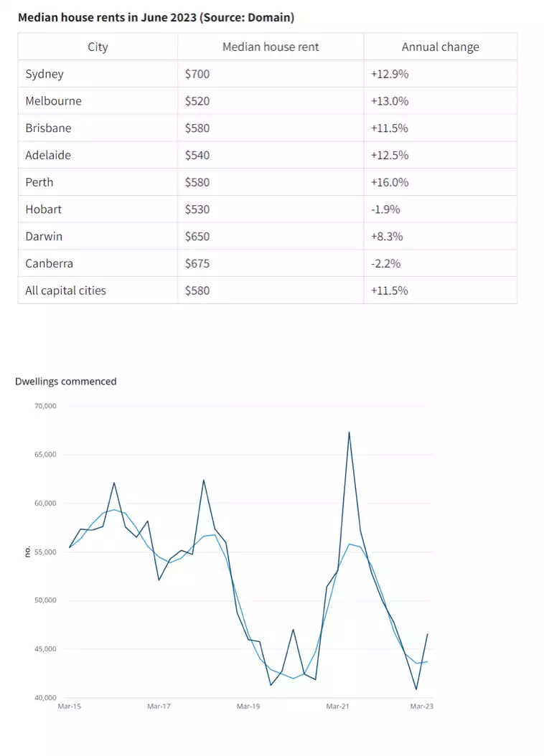
Task: Click Adelaide's +12.5% annual change cell
Action: (x=390, y=155)
